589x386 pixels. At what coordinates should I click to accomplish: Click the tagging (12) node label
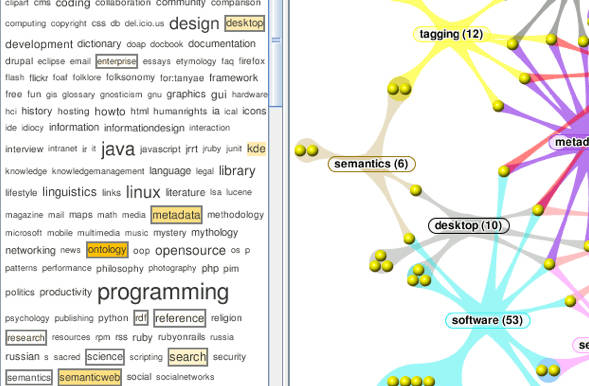pyautogui.click(x=451, y=34)
